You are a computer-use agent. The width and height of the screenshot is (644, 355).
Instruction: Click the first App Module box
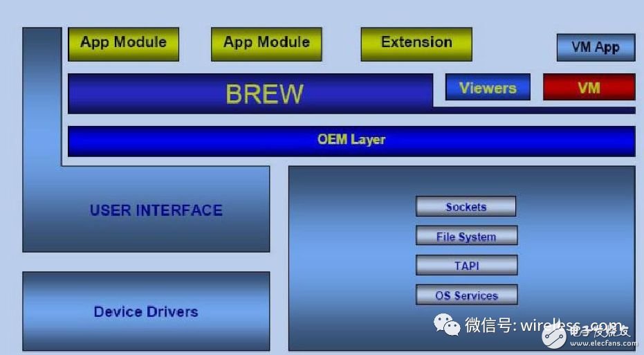tap(123, 44)
